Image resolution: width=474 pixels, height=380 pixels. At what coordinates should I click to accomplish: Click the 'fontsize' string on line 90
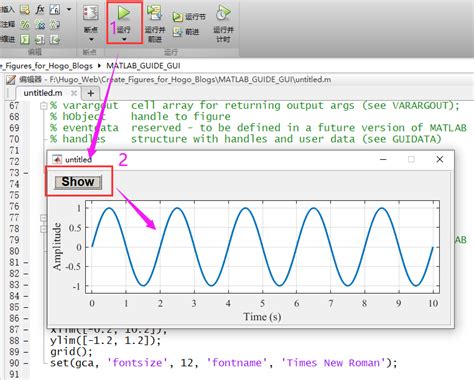[137, 363]
